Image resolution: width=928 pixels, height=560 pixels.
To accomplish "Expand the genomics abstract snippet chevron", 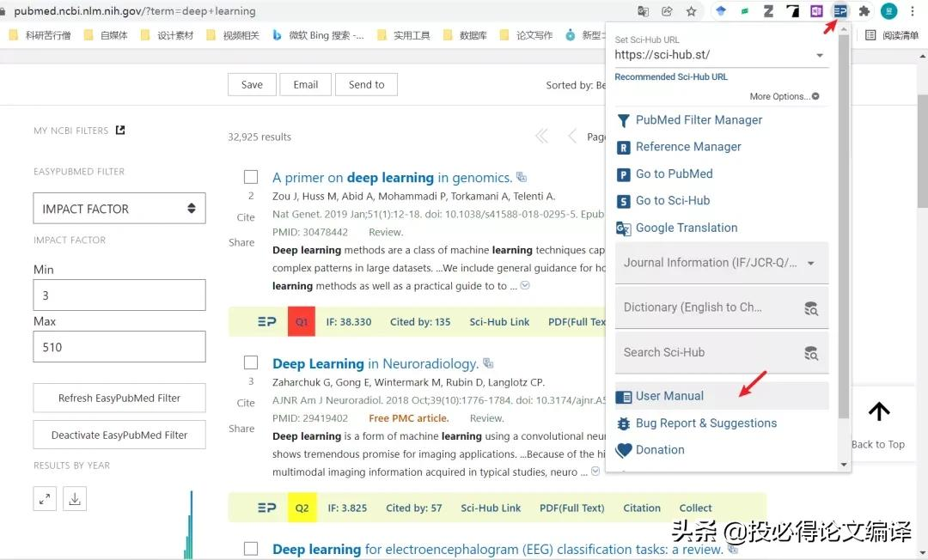I will coord(525,286).
